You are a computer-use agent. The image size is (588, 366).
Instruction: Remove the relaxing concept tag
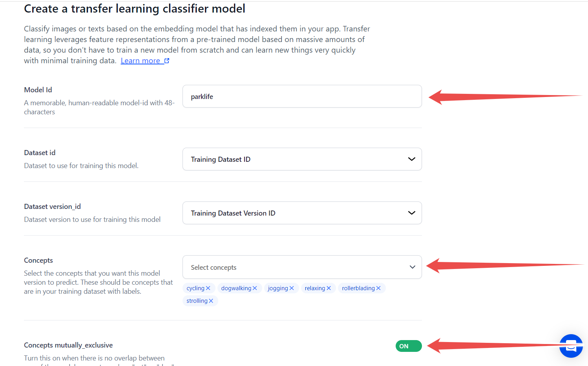point(329,288)
